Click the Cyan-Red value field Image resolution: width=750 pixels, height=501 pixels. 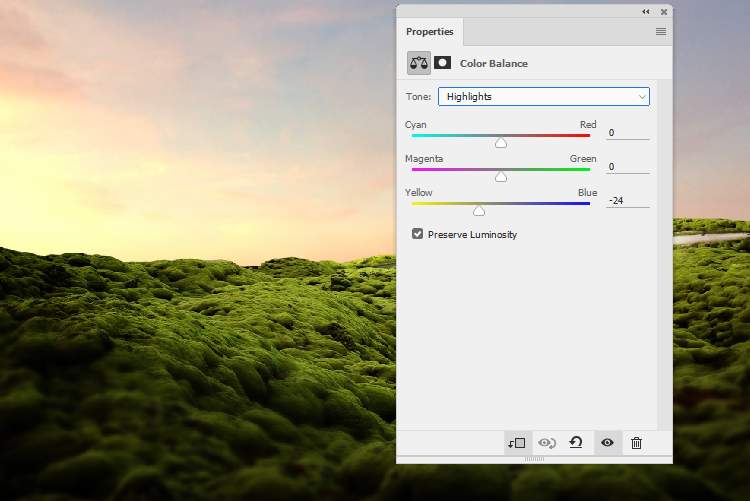click(627, 132)
